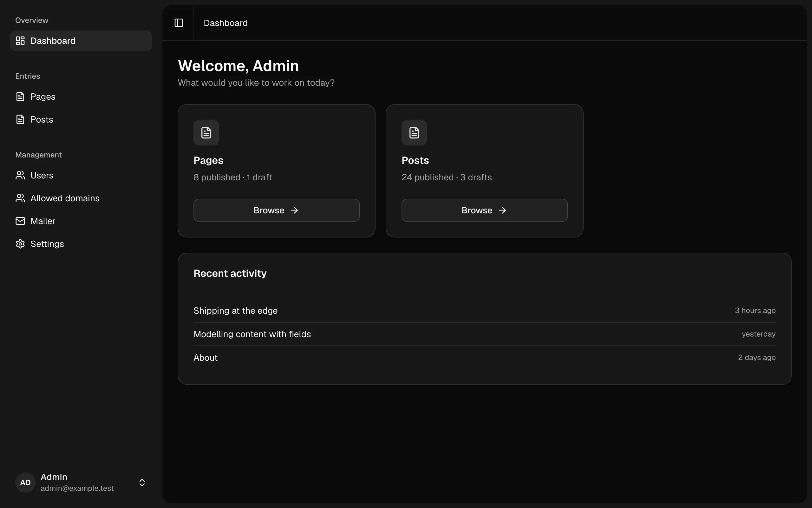
Task: Click the AD avatar circle
Action: point(25,483)
